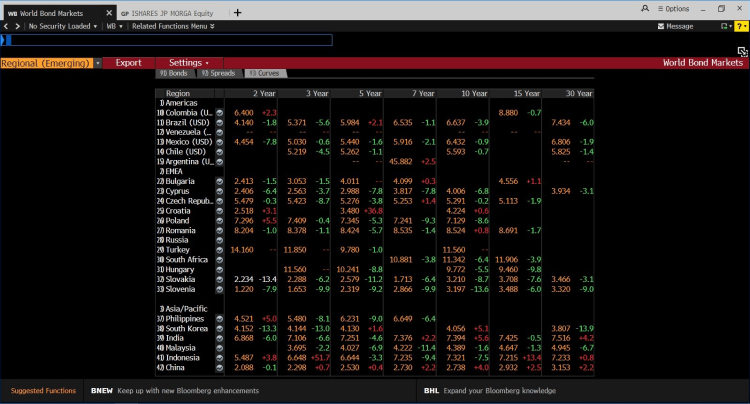This screenshot has width=750, height=404.
Task: Click the chart icon beside Malaysia
Action: (x=220, y=348)
